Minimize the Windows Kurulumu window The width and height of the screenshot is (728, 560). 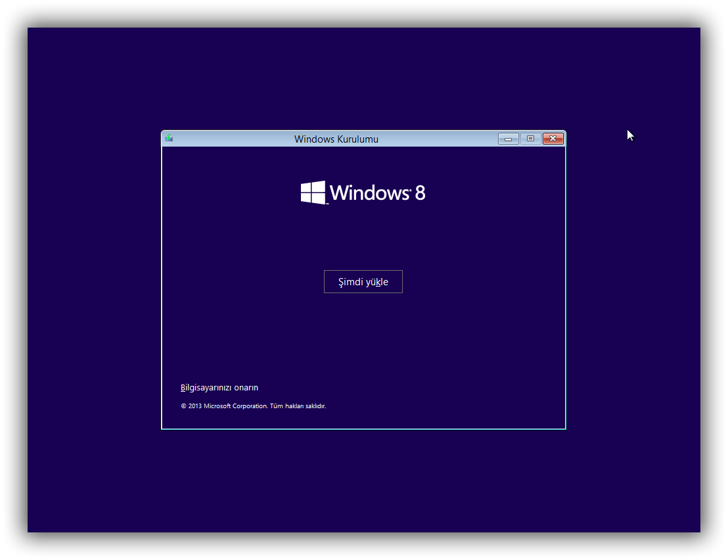coord(509,139)
